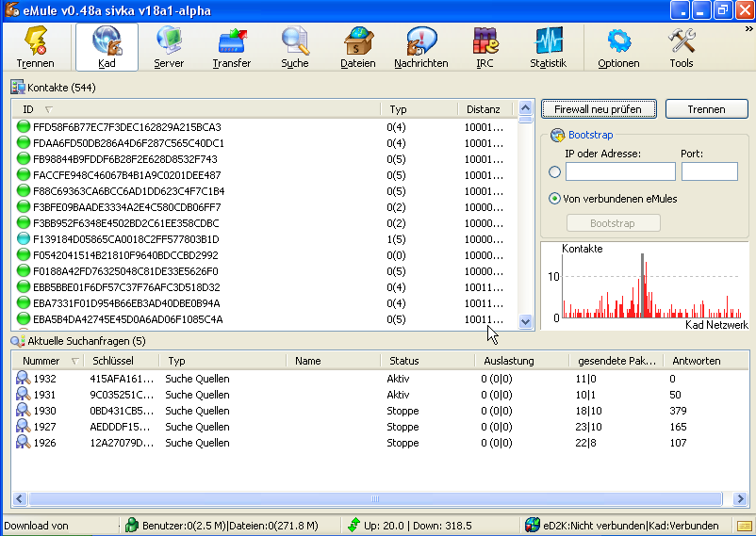Select the IP oder Adresse radio button
The height and width of the screenshot is (536, 756).
[554, 172]
